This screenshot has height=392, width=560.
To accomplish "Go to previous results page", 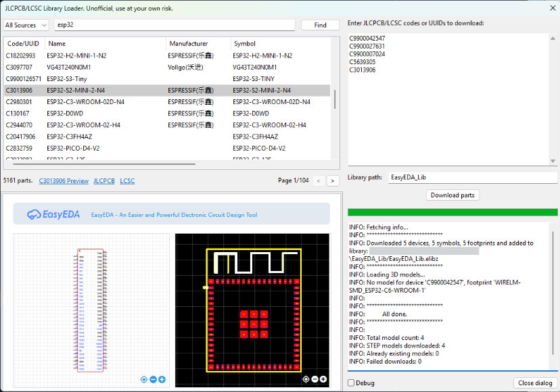I will point(319,181).
